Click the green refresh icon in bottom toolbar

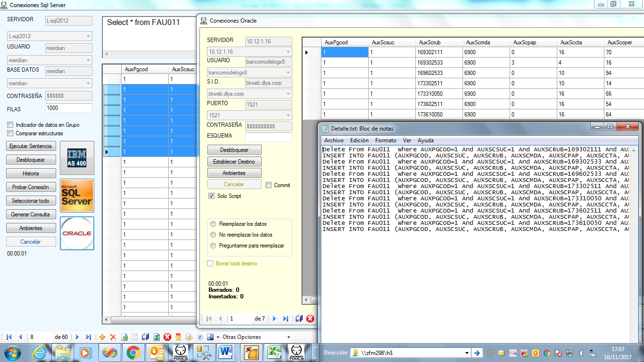157,337
